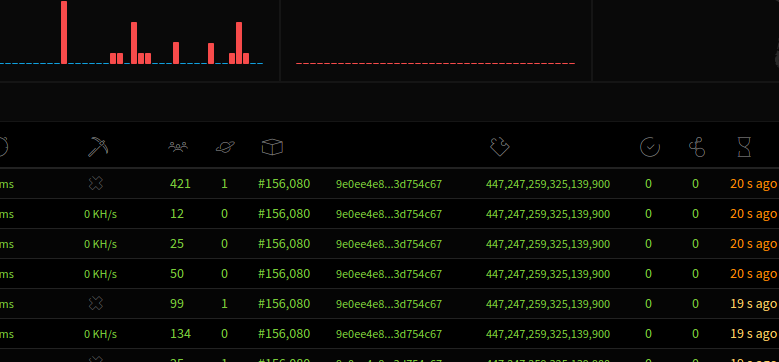Click block #156,080 in the 25-peer row

point(284,244)
